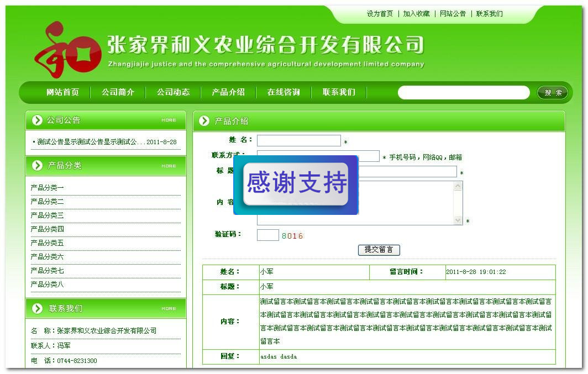Open MORE in the 产品分类 panel
Screen dimensions: 588x374
pyautogui.click(x=169, y=166)
